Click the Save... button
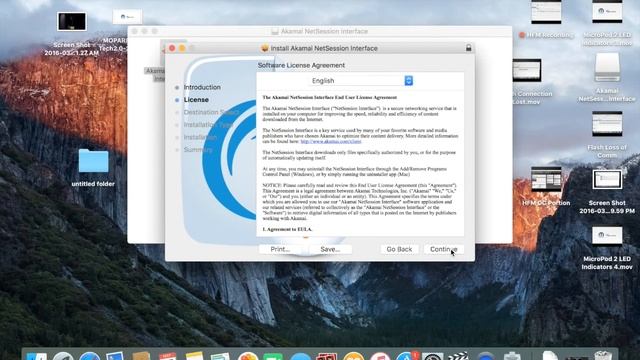 [330, 249]
